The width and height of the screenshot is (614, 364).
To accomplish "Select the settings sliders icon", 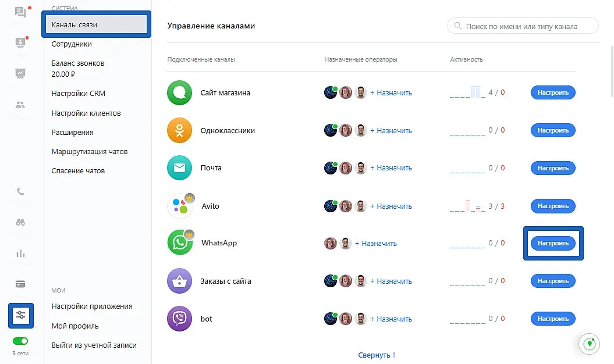I will tap(21, 315).
